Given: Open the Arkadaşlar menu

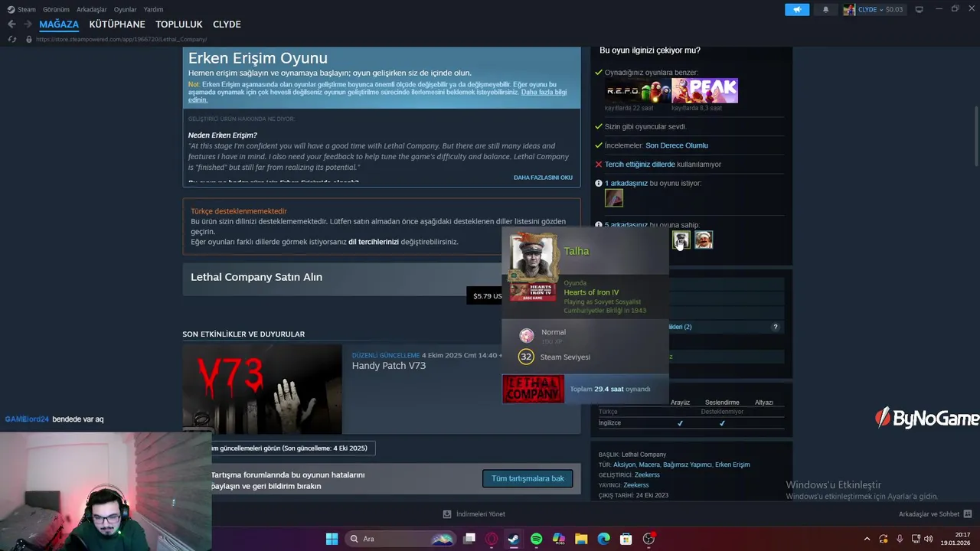Looking at the screenshot, I should pyautogui.click(x=91, y=9).
